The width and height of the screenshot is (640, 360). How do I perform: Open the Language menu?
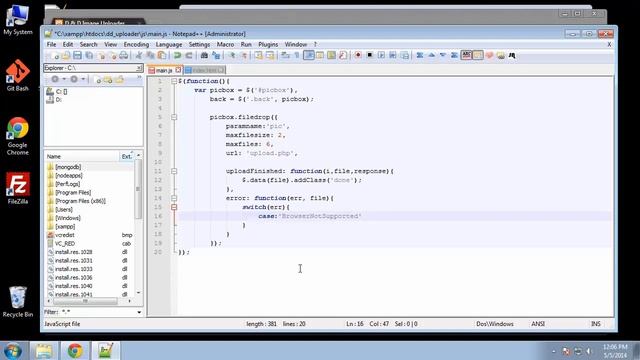[x=169, y=44]
